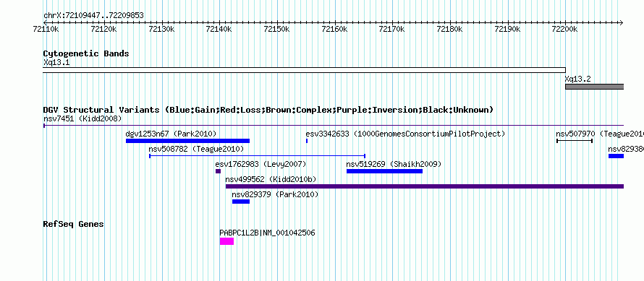Image resolution: width=644 pixels, height=281 pixels.
Task: Click the nsv499562 (Kidd2010b) variant label
Action: pyautogui.click(x=271, y=180)
